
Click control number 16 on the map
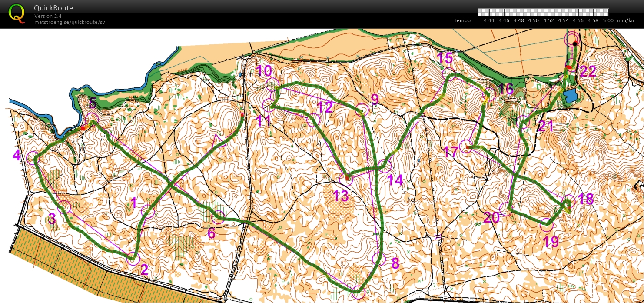pos(506,89)
